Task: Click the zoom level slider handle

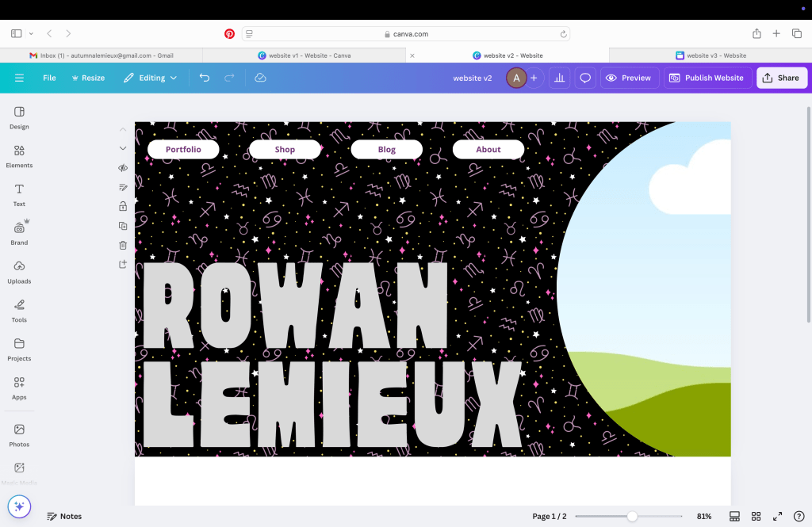Action: [632, 516]
